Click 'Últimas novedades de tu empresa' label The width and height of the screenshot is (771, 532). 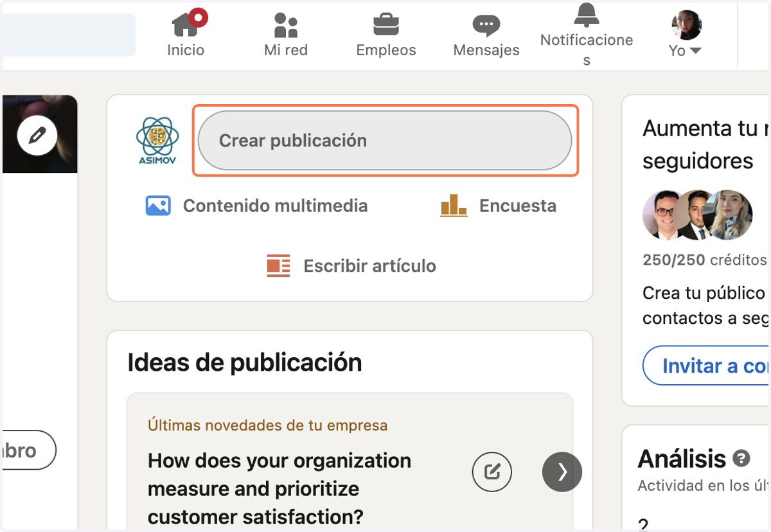pyautogui.click(x=268, y=425)
